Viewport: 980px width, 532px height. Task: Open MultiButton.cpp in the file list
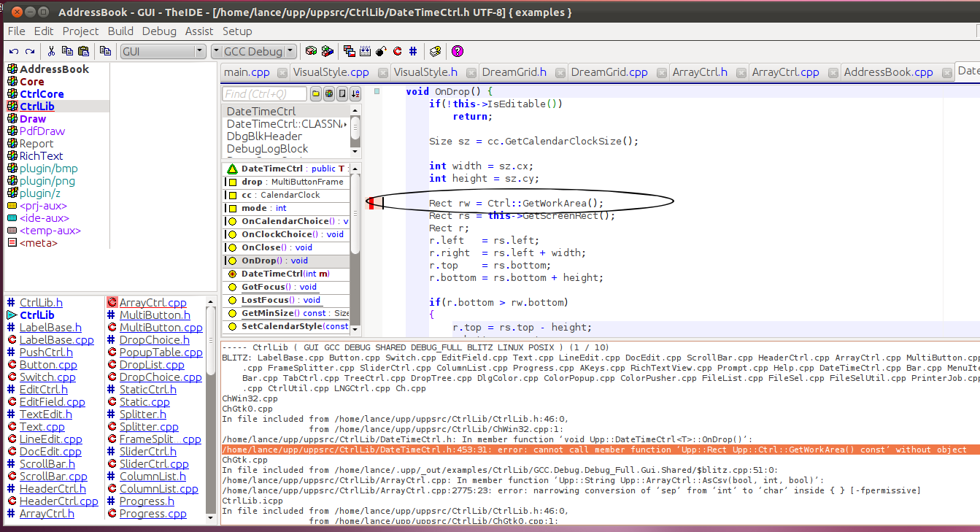[x=161, y=328]
